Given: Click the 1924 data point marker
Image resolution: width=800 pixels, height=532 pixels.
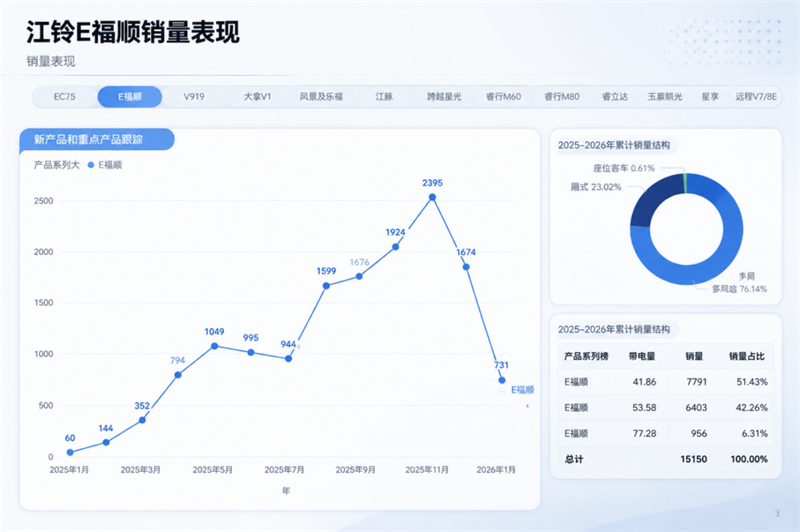Looking at the screenshot, I should tap(395, 247).
